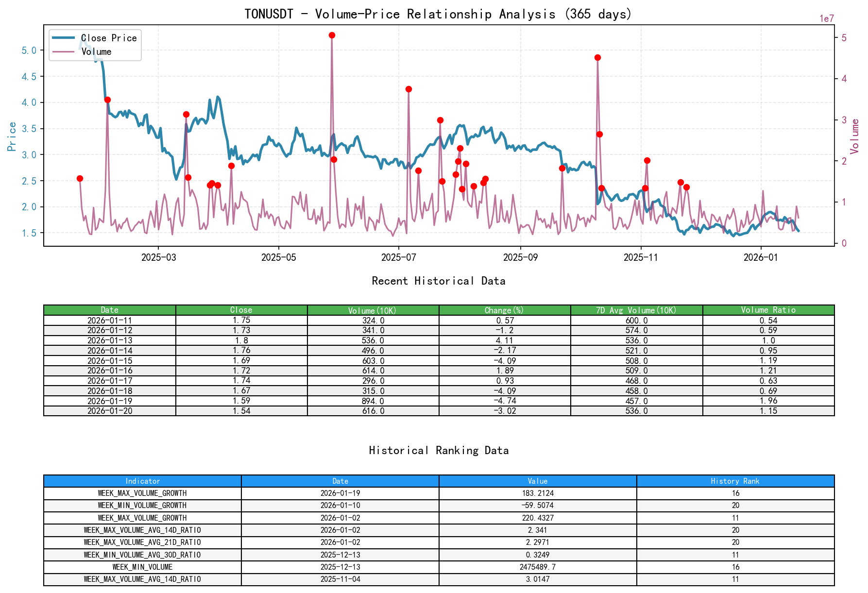This screenshot has height=593, width=868.
Task: Sort table by the Change(%) column header
Action: coord(504,310)
